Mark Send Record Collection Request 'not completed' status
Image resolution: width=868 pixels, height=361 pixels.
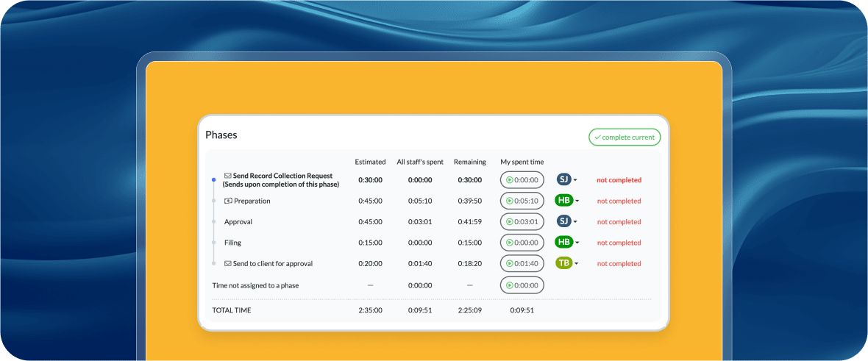619,180
